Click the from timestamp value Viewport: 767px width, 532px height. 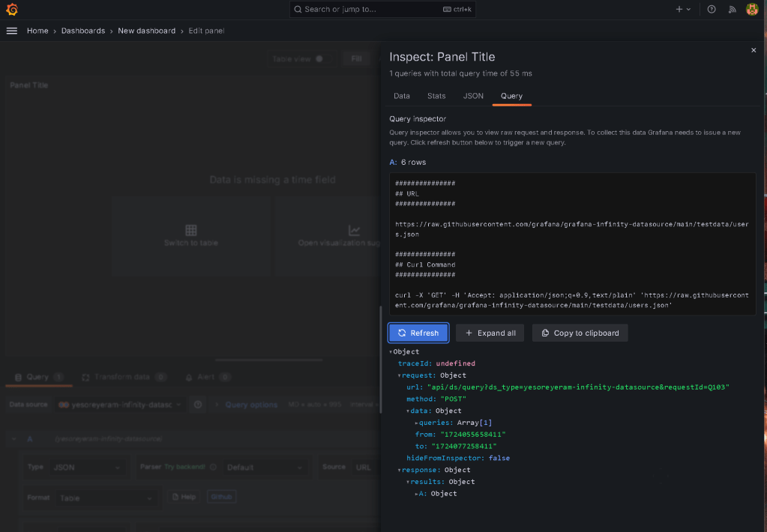(473, 435)
